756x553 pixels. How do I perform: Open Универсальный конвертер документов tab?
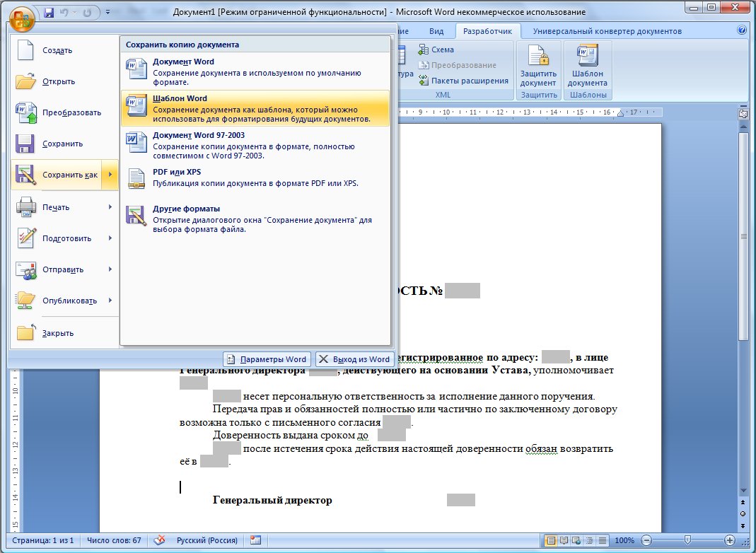pyautogui.click(x=607, y=31)
